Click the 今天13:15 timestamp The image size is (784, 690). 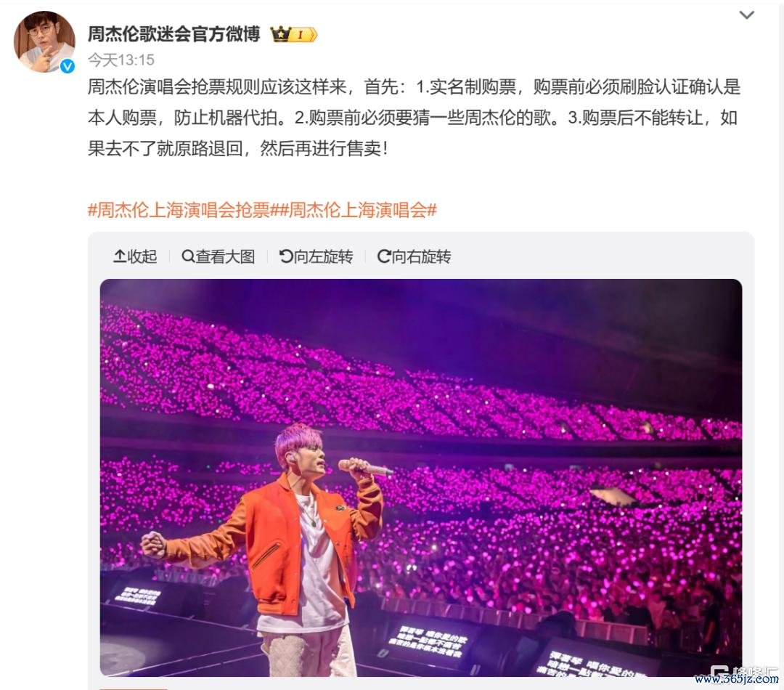point(121,60)
